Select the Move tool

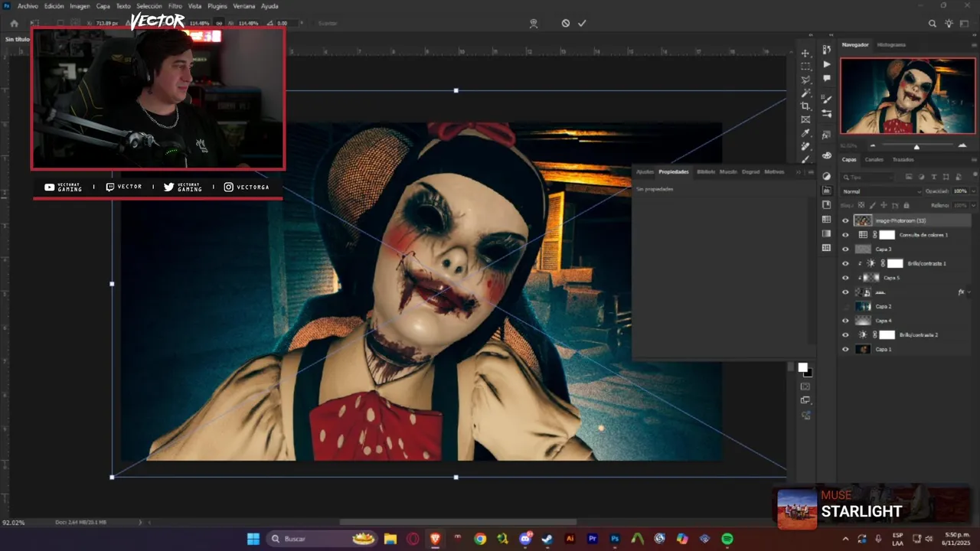click(x=805, y=53)
